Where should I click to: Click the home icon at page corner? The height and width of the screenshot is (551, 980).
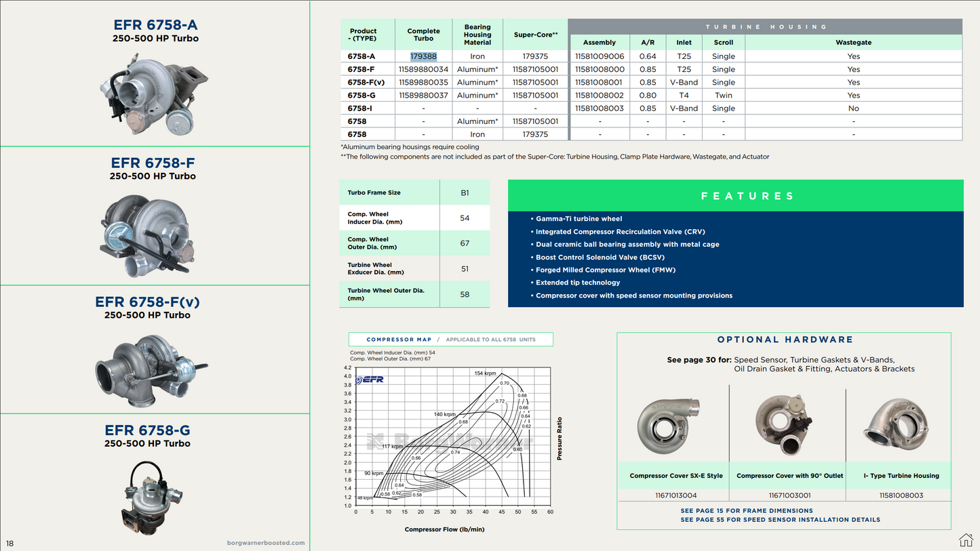pos(966,539)
